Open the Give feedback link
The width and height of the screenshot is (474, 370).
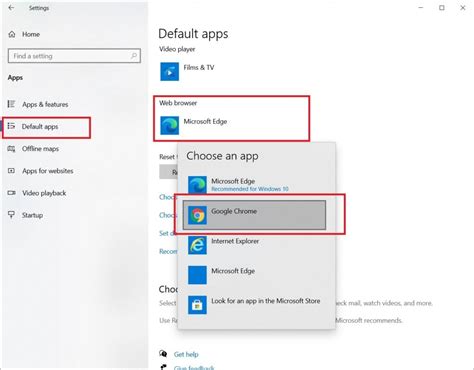(194, 368)
